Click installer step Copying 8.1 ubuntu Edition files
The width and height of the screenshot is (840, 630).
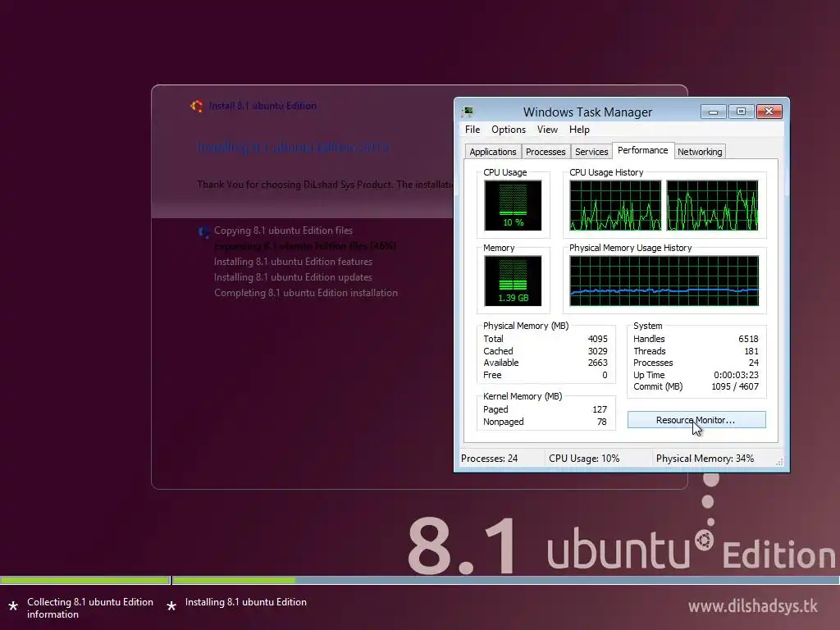point(283,231)
